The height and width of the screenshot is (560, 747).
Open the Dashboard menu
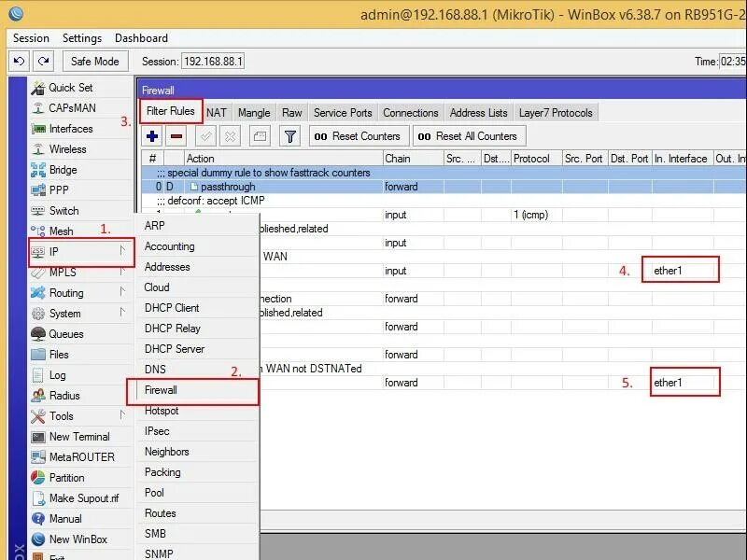(x=141, y=38)
